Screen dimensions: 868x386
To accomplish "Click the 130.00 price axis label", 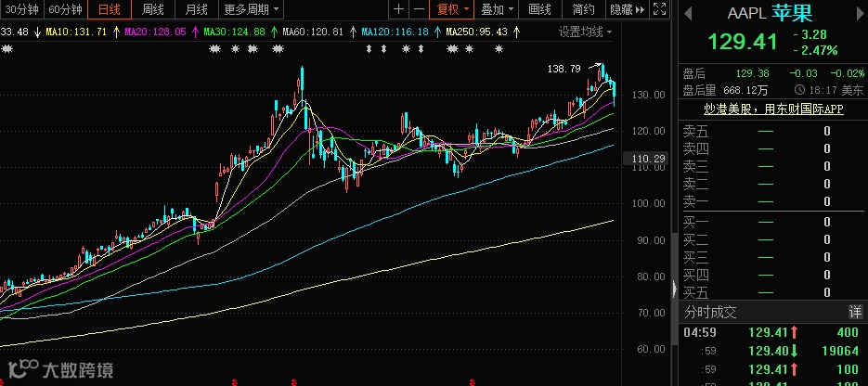I will 649,95.
